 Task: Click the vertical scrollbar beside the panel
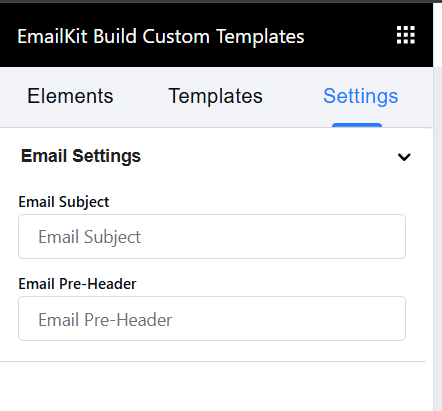pos(437,239)
